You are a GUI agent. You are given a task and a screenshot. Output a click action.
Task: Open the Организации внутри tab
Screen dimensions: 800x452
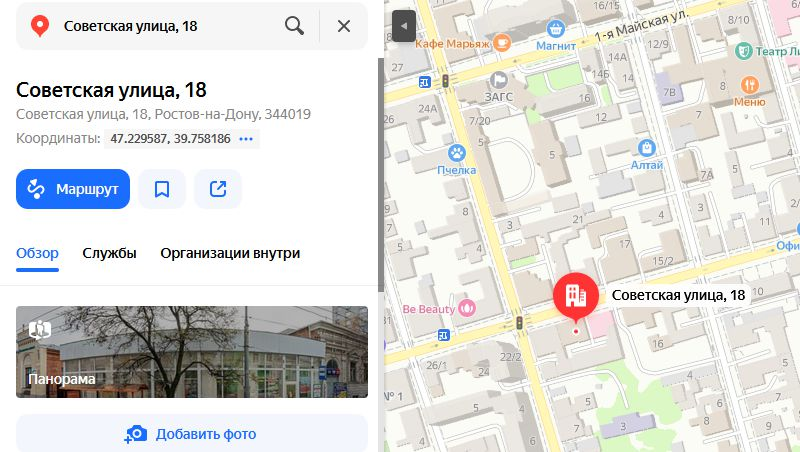(x=230, y=253)
